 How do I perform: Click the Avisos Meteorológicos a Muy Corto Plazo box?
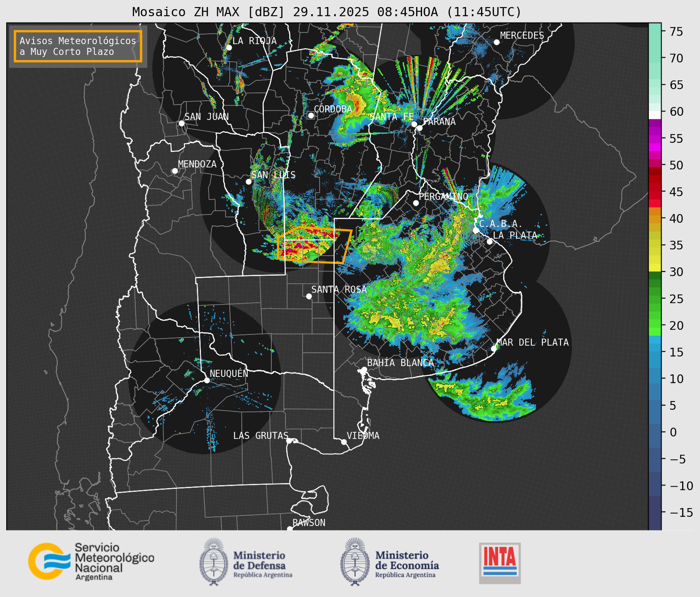(78, 46)
